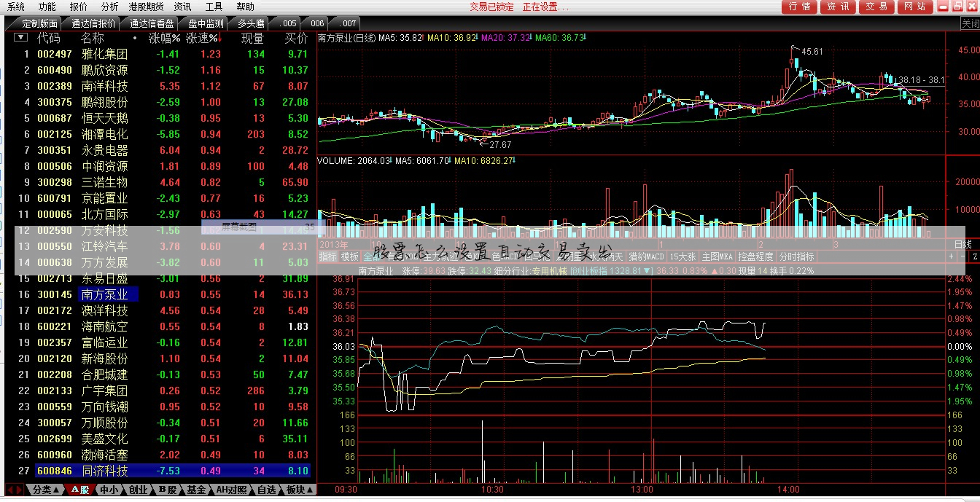Click the red 资讯 button

click(x=838, y=7)
